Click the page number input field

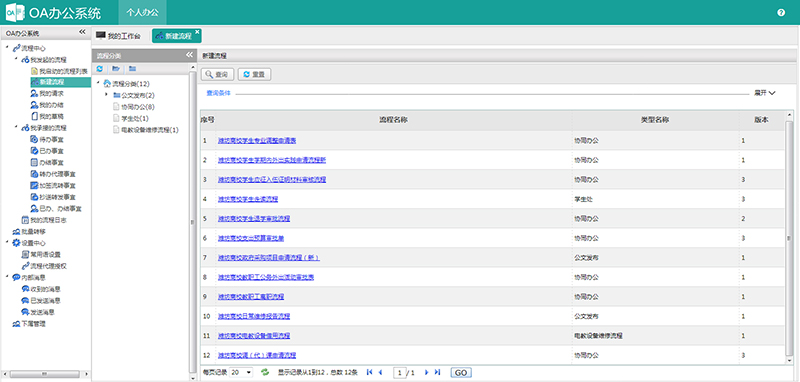click(x=399, y=373)
